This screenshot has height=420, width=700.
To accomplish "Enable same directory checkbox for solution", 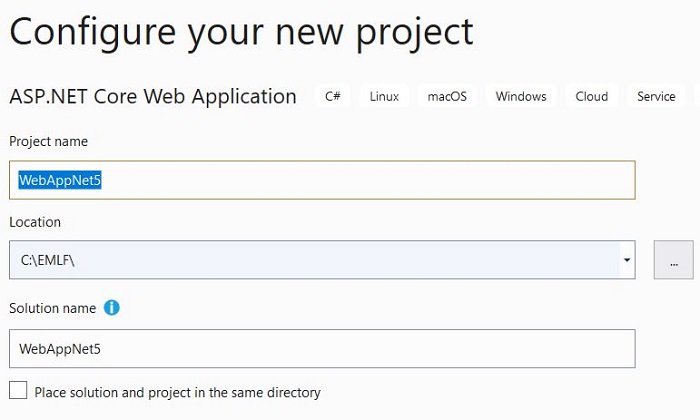I will tap(18, 391).
